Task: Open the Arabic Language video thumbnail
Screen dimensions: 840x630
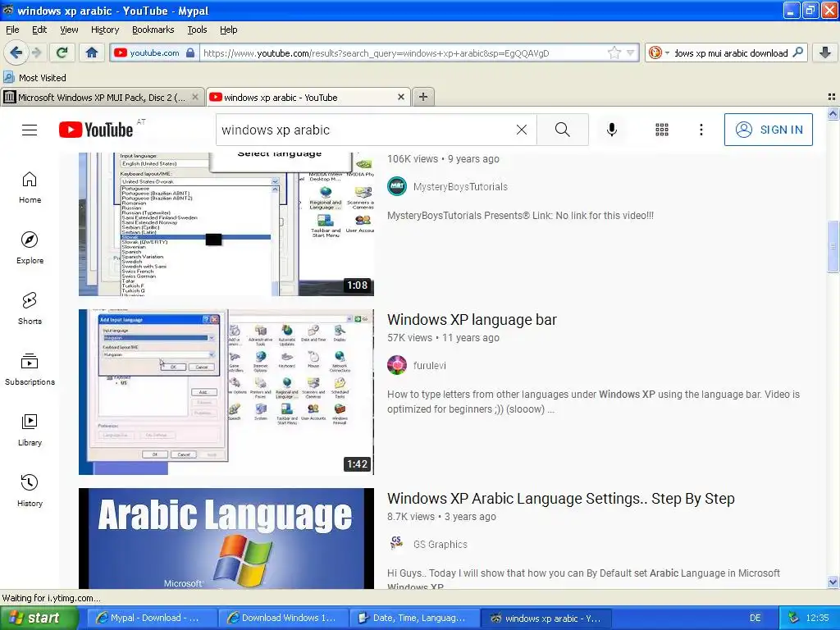Action: coord(226,538)
